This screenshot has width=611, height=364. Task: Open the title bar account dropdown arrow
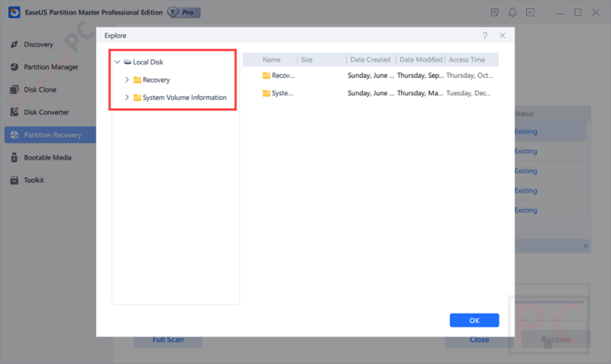530,12
